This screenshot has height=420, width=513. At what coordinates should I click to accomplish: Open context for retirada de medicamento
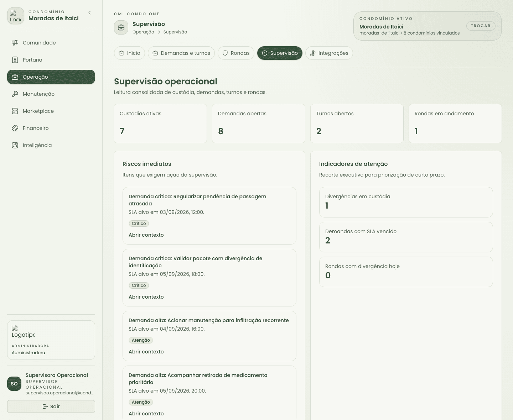146,414
